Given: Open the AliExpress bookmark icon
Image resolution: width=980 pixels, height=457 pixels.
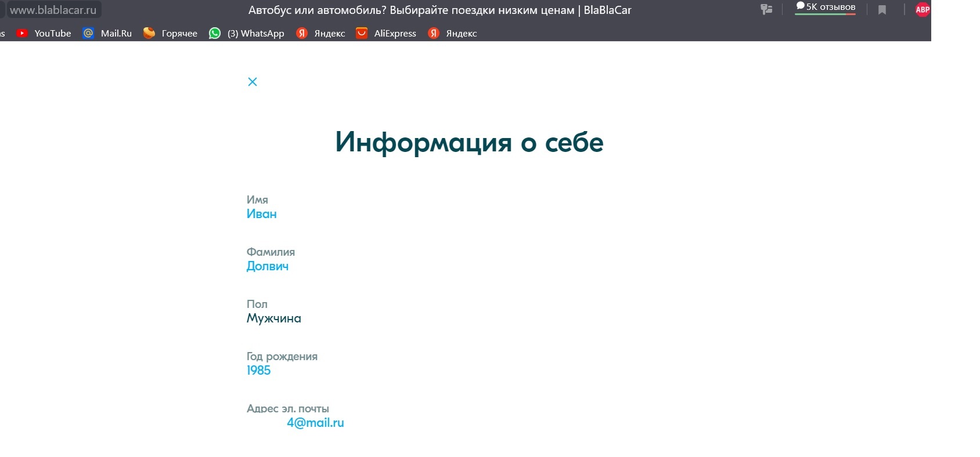Looking at the screenshot, I should coord(362,33).
